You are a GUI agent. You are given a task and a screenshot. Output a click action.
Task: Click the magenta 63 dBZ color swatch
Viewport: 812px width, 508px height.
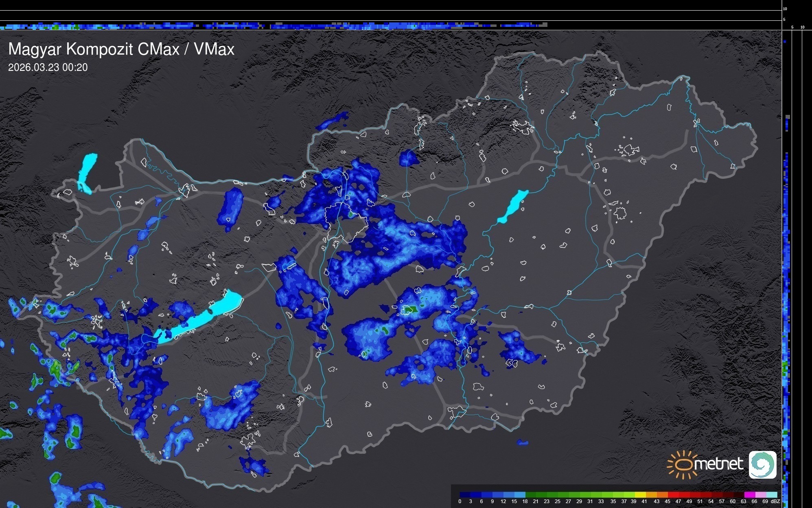click(x=750, y=495)
